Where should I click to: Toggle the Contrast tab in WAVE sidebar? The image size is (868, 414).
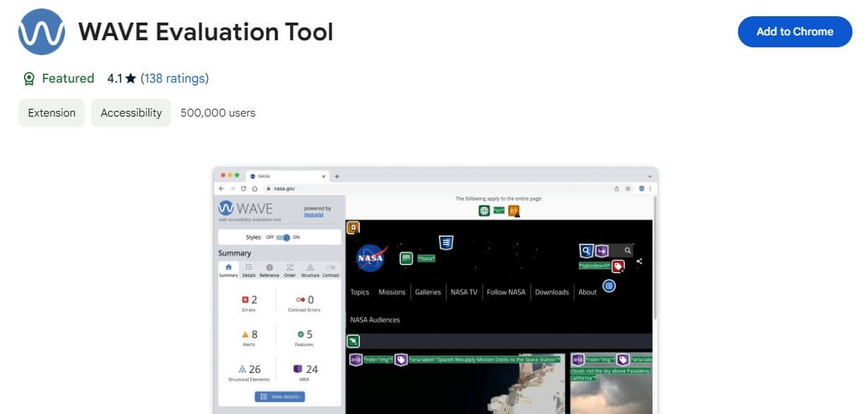click(331, 270)
